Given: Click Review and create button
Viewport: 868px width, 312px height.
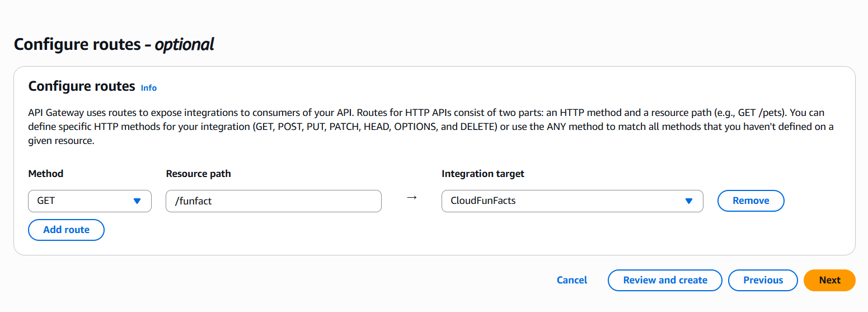Looking at the screenshot, I should coord(665,280).
